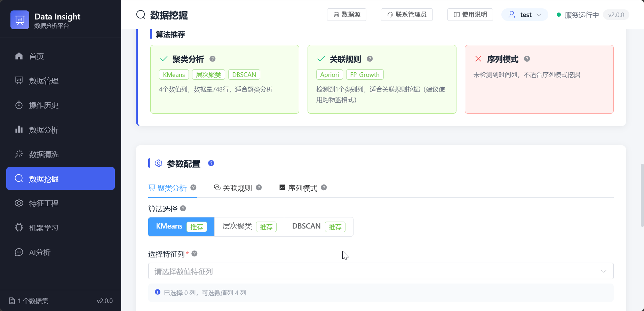Click the green check icon on 聚类分析 card

[164, 59]
